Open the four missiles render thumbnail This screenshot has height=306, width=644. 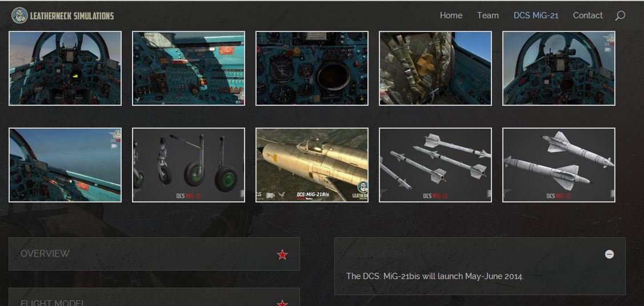435,165
